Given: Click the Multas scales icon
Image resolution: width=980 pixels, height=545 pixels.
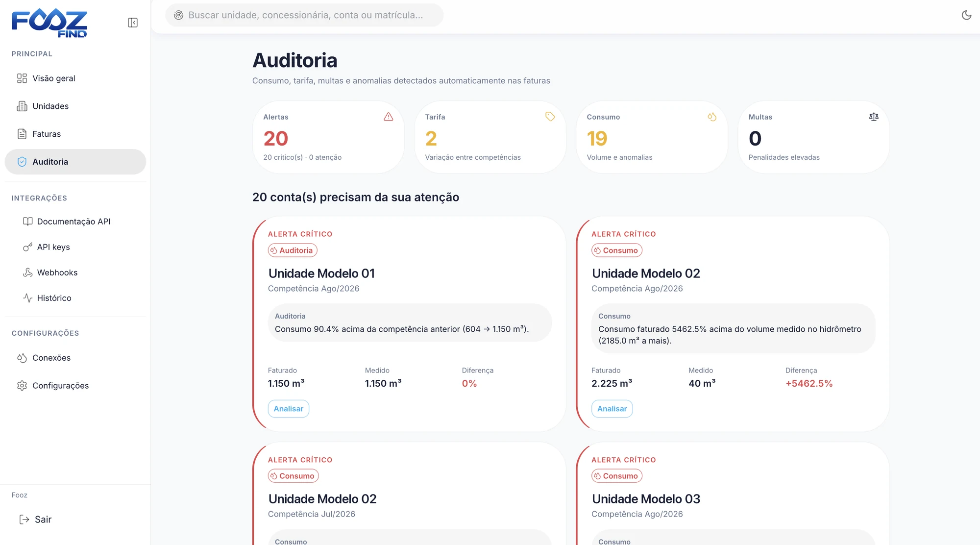Looking at the screenshot, I should click(x=874, y=117).
